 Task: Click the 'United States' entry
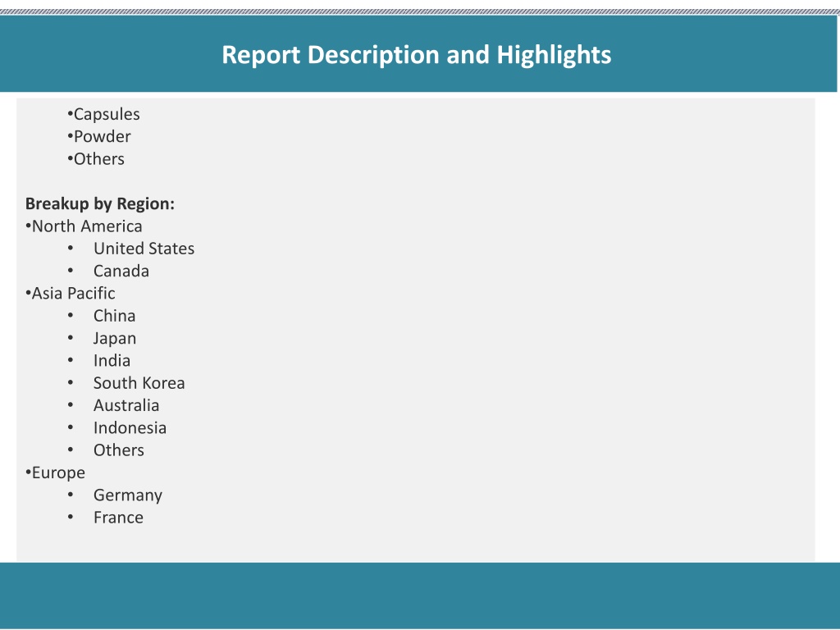tap(144, 249)
